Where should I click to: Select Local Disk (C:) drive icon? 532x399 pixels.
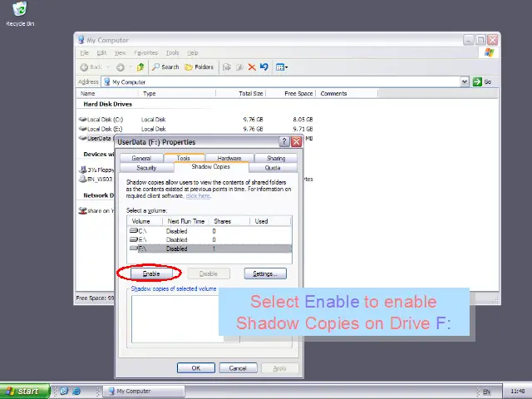pyautogui.click(x=82, y=119)
